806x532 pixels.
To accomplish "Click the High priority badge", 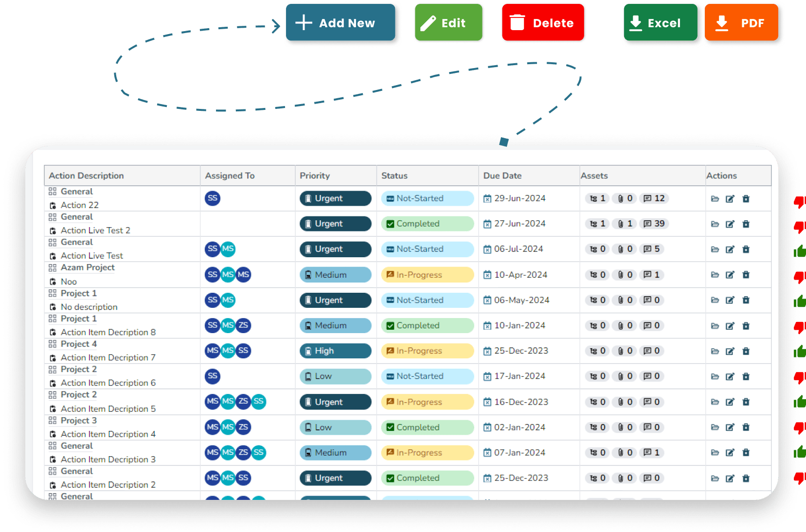I will (x=335, y=351).
